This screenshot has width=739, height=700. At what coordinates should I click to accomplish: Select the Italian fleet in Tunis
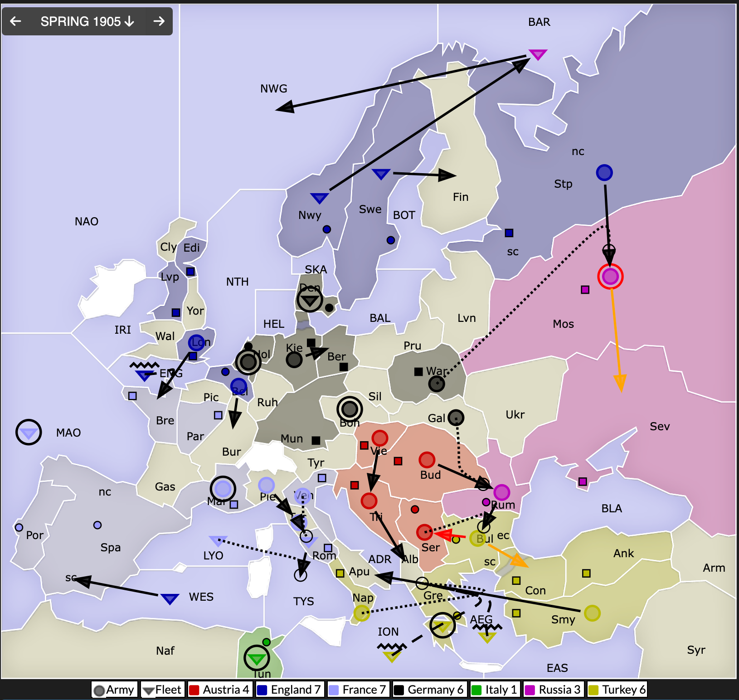(x=257, y=658)
